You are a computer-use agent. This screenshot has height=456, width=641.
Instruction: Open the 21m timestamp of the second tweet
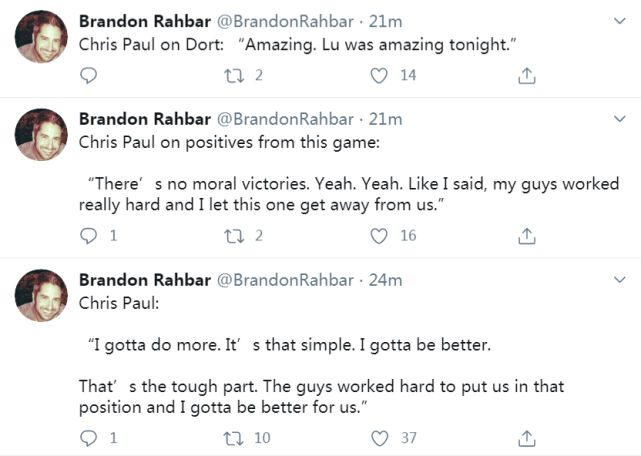coord(385,119)
